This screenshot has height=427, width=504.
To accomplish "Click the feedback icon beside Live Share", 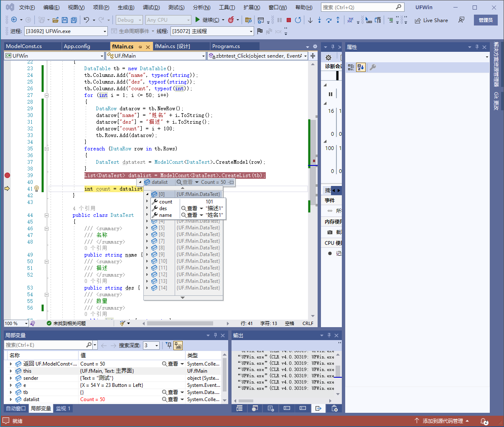I will pos(461,20).
